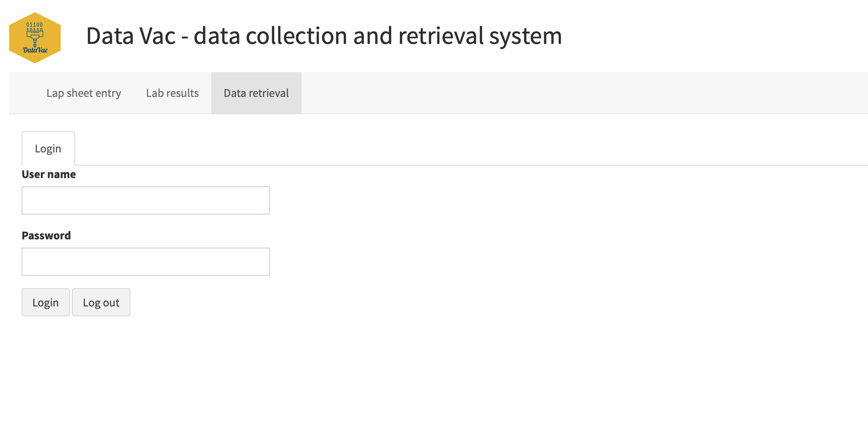
Task: Click the words "Data Vac" in the heading
Action: [x=131, y=36]
